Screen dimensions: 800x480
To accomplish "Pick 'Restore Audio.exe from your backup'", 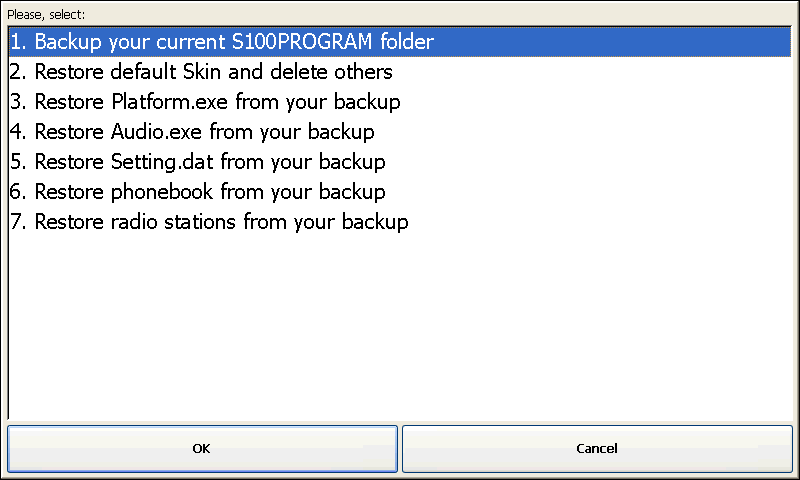I will click(399, 132).
